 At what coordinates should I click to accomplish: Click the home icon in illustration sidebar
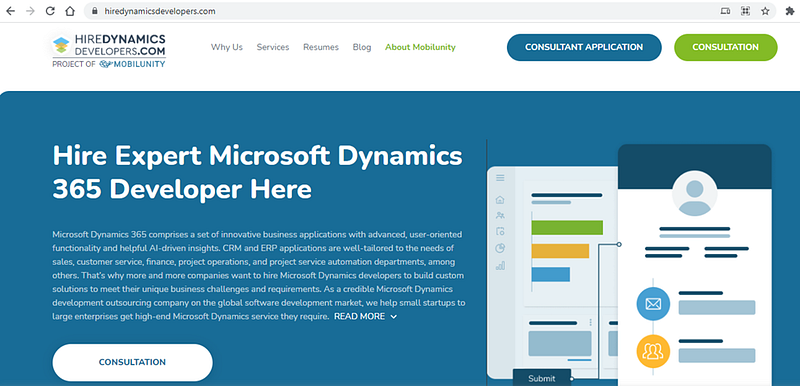pyautogui.click(x=500, y=199)
